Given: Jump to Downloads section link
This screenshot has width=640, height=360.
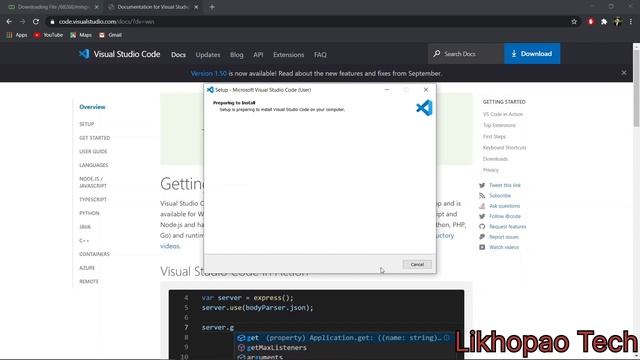Looking at the screenshot, I should point(495,159).
